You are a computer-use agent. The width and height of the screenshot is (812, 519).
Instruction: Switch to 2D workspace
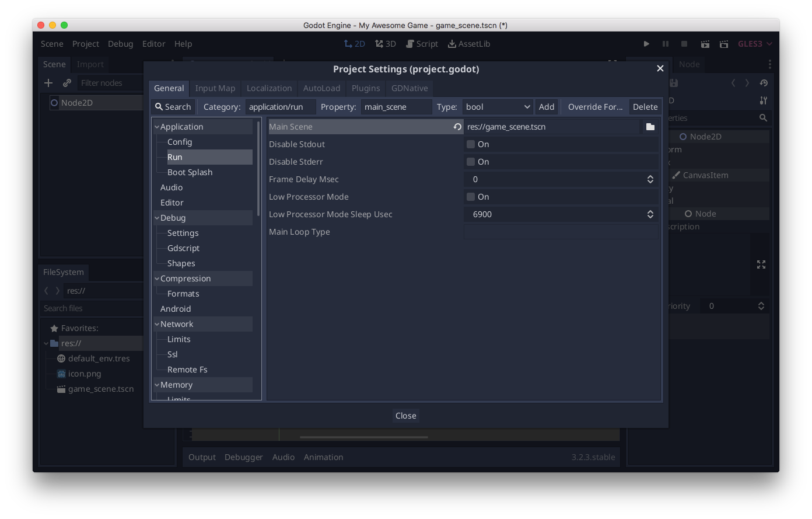point(354,44)
